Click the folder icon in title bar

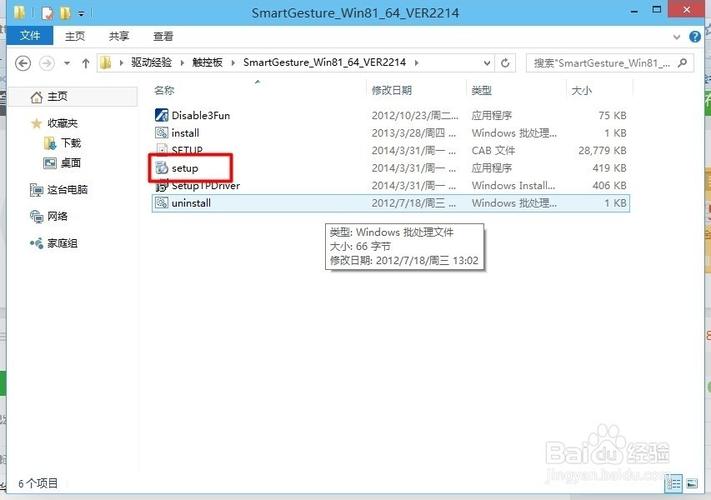pyautogui.click(x=19, y=12)
